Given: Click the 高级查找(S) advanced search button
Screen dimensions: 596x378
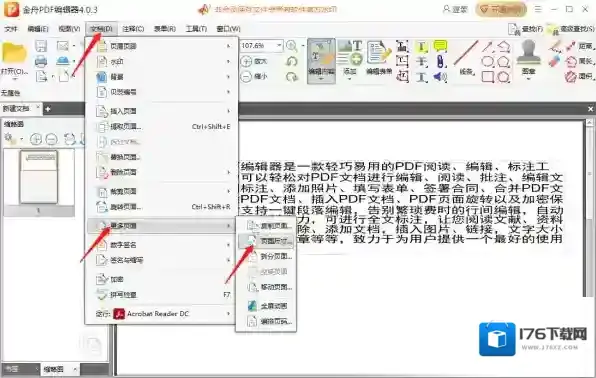Looking at the screenshot, I should (x=571, y=29).
